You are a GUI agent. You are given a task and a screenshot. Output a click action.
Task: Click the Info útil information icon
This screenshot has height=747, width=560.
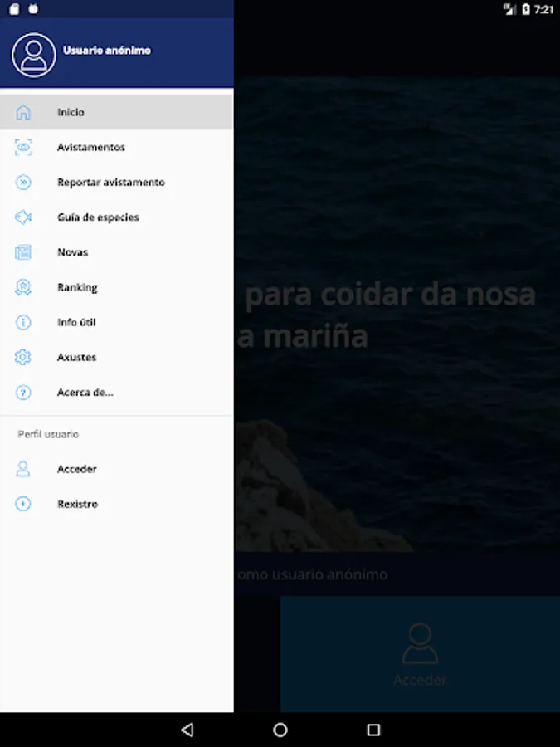[x=23, y=323]
